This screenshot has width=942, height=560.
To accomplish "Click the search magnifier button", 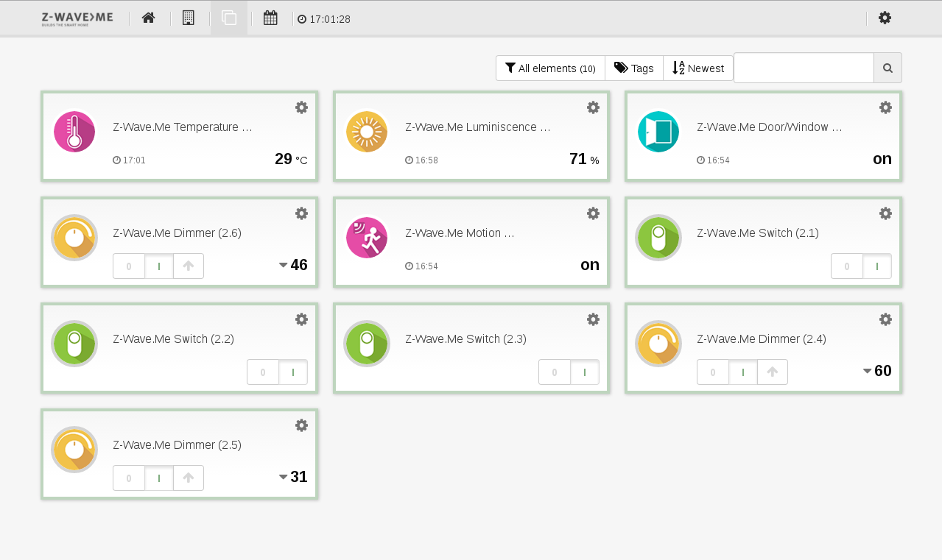I will [x=887, y=68].
